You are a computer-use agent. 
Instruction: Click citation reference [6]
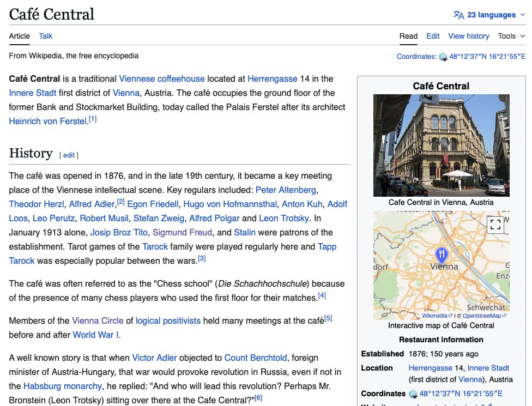pos(258,398)
